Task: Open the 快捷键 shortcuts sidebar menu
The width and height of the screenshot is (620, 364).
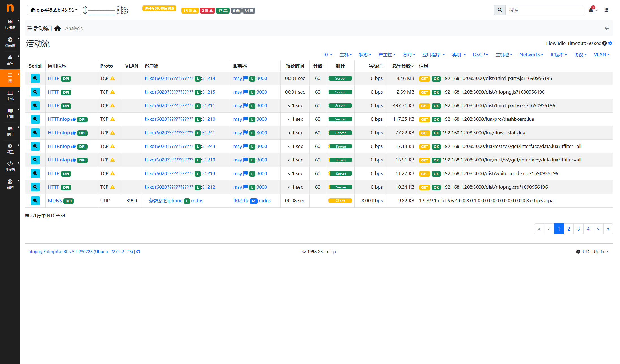Action: click(x=10, y=24)
